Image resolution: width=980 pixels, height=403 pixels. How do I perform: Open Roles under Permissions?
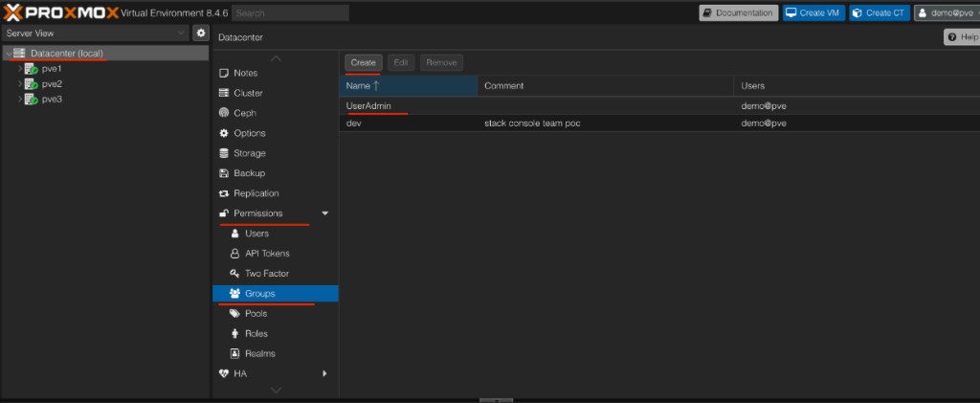click(275, 334)
